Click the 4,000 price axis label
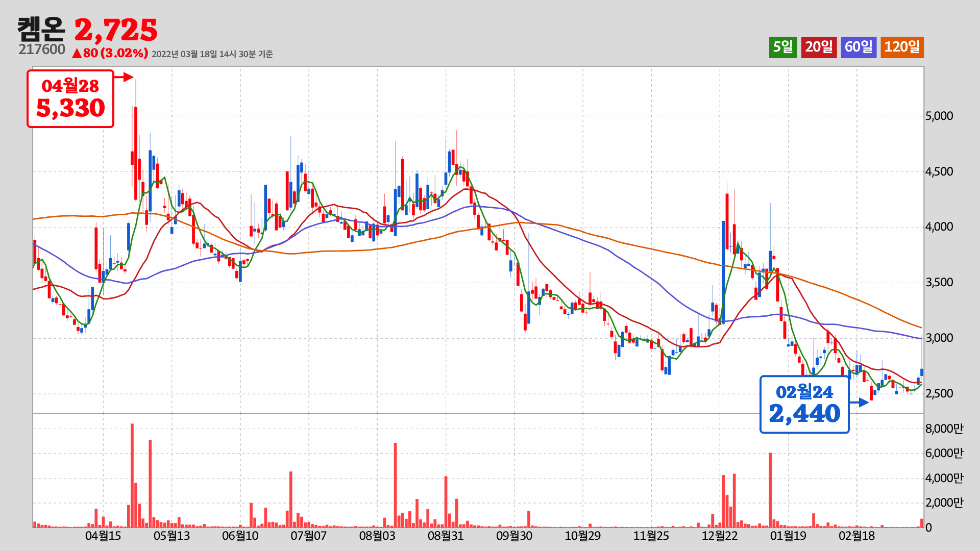The height and width of the screenshot is (551, 980). point(939,227)
